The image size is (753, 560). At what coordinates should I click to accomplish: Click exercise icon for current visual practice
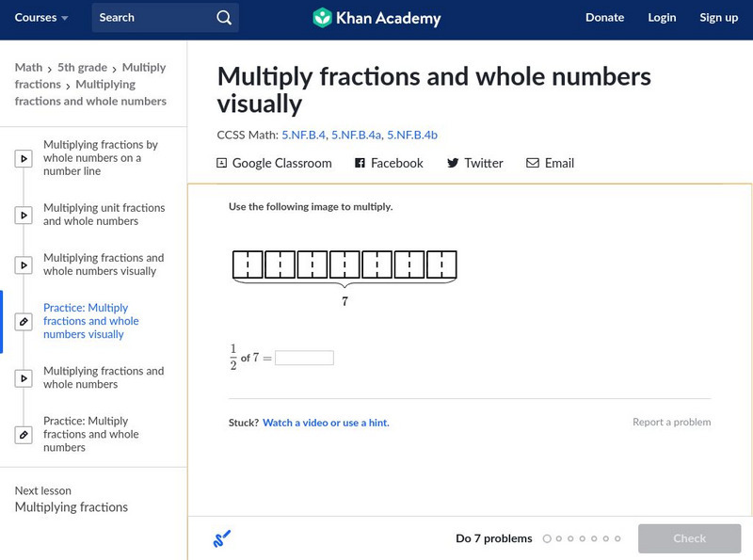[24, 322]
